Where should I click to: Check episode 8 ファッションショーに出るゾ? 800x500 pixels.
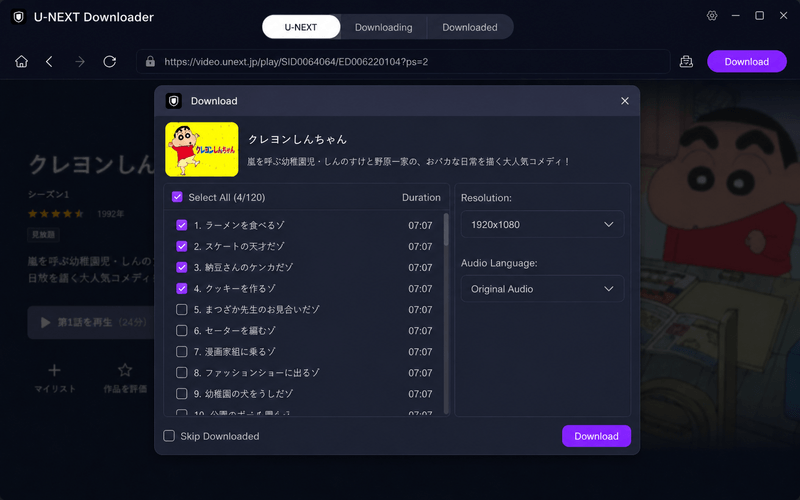[182, 372]
